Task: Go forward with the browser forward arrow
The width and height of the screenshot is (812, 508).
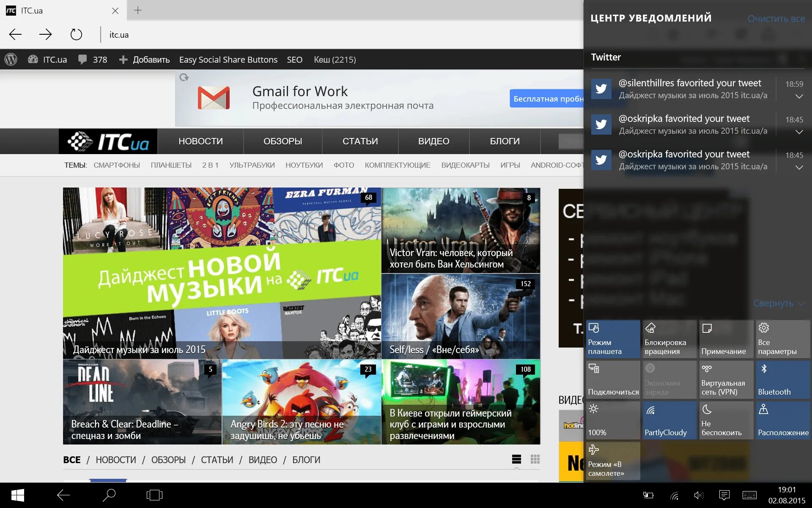Action: (x=45, y=34)
